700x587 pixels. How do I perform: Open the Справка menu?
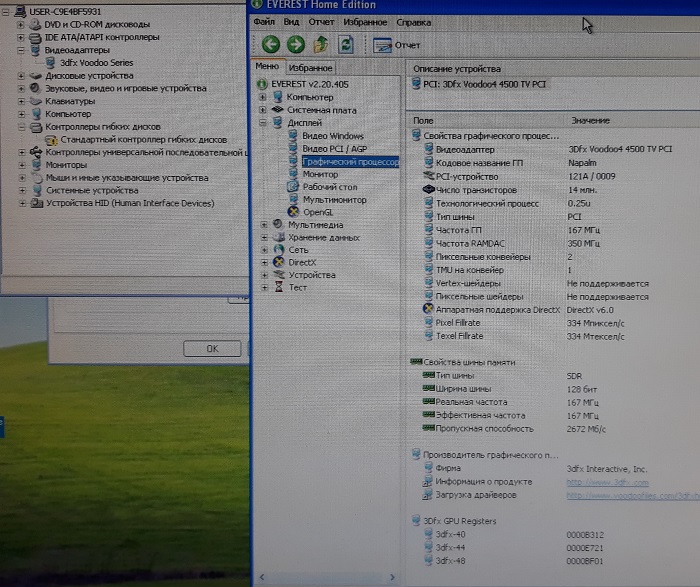[x=413, y=22]
